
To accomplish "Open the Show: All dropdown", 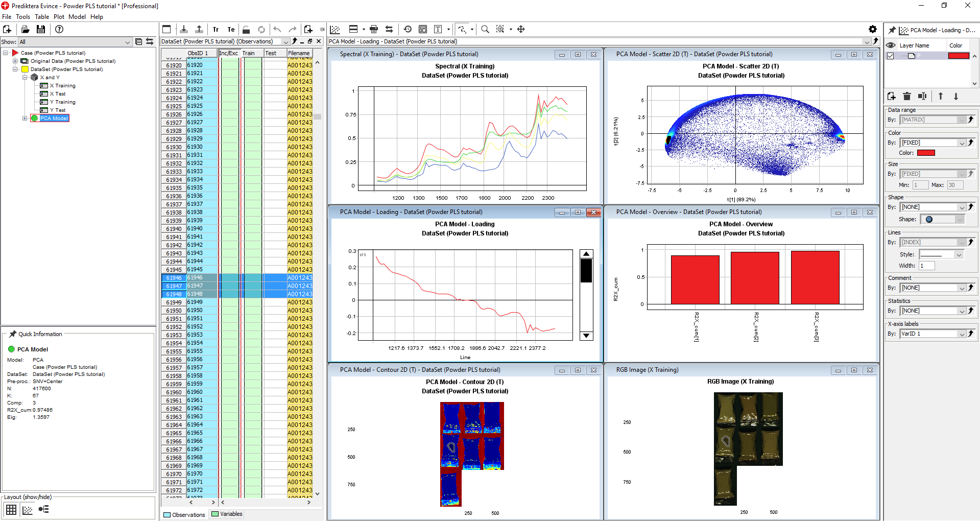I will (75, 42).
